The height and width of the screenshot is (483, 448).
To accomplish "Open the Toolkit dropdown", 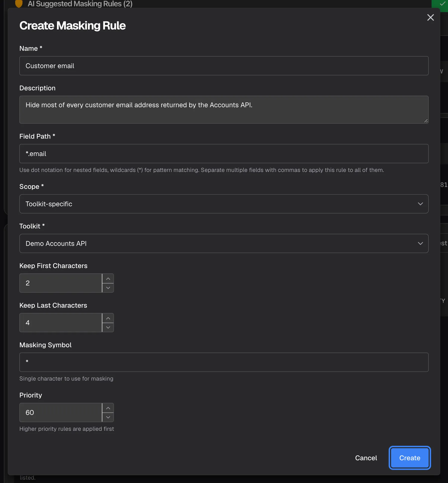I will coord(224,243).
